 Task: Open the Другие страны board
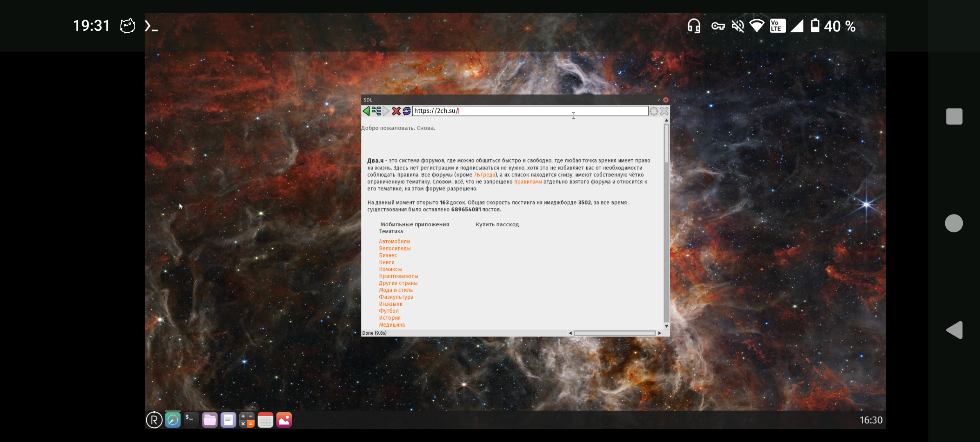tap(398, 283)
